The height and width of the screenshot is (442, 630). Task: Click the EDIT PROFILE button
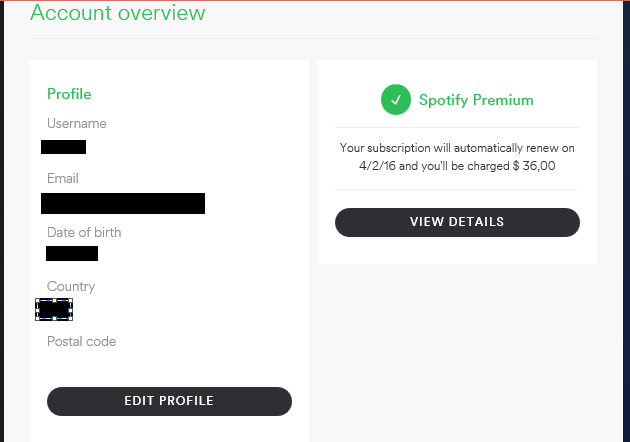point(169,401)
